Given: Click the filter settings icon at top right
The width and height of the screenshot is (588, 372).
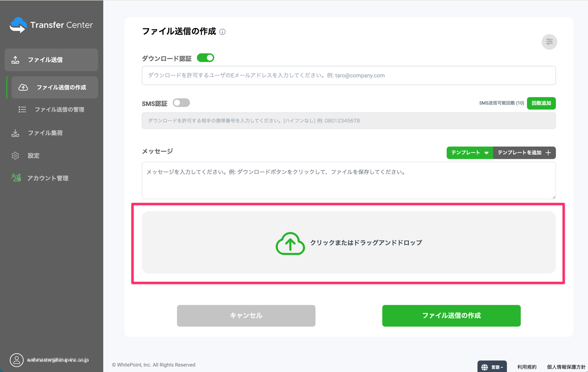Looking at the screenshot, I should (x=549, y=42).
